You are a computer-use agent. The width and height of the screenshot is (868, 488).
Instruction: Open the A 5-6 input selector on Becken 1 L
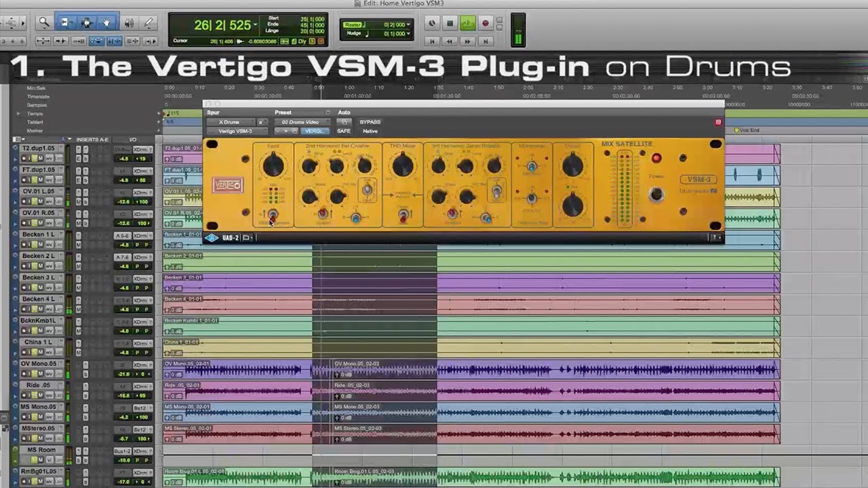tap(122, 236)
